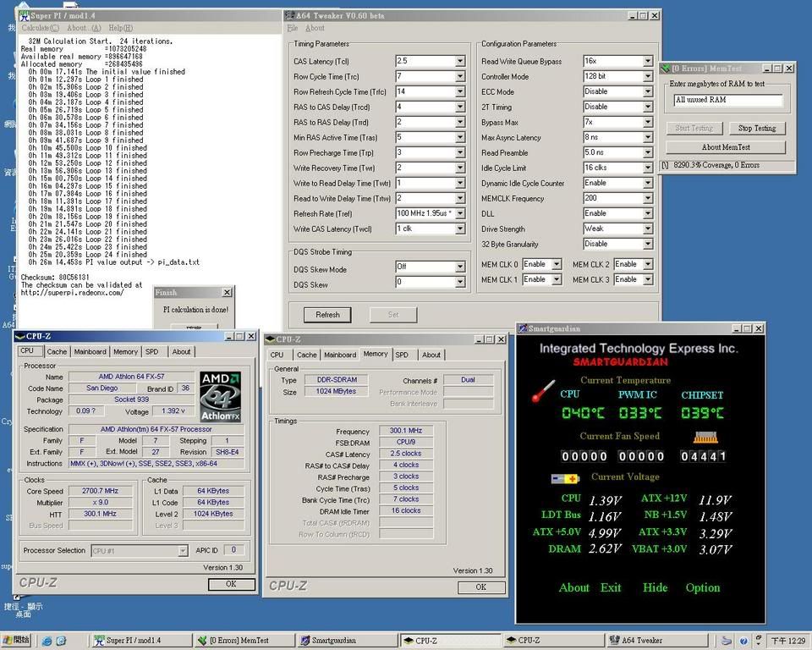Click the Exit link in Smartguardian
Screen dimensions: 812x650
click(611, 588)
